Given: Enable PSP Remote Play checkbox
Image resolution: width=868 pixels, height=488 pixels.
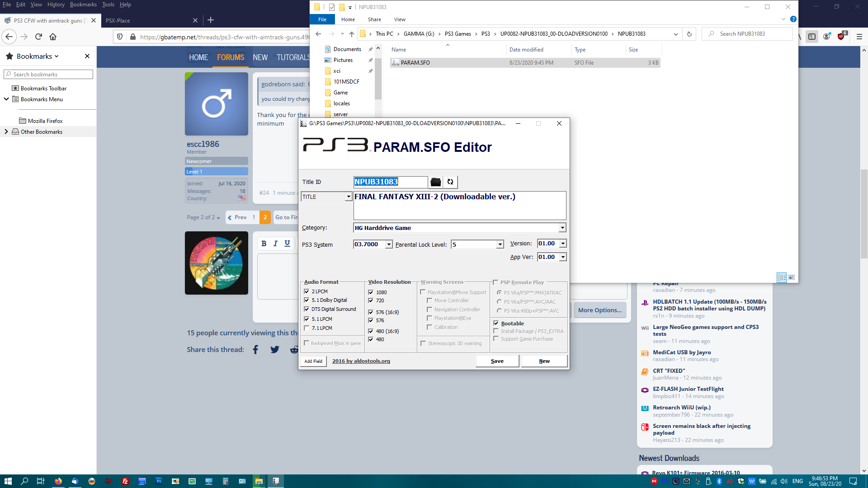Looking at the screenshot, I should pos(495,282).
